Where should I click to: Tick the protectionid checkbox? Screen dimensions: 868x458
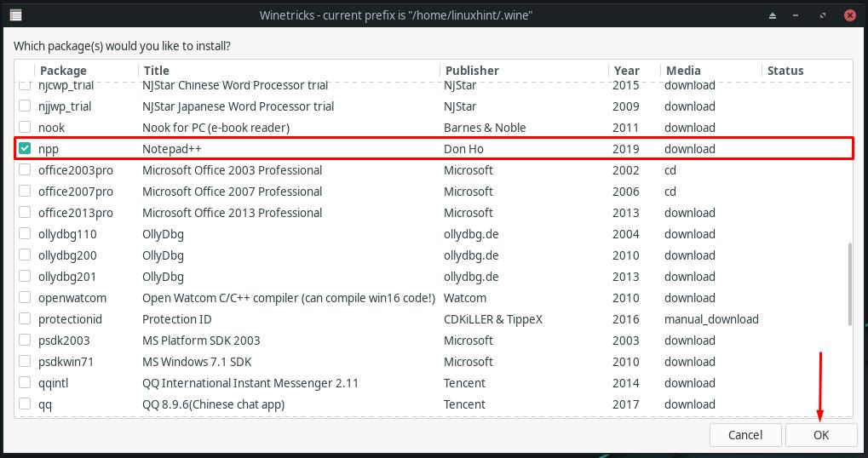click(25, 318)
